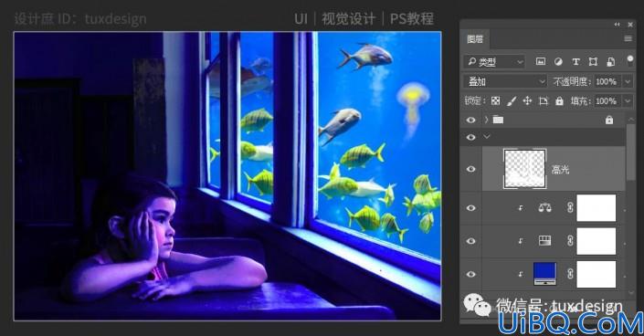Toggle the layer filter on/off switch
This screenshot has height=336, width=644.
click(630, 61)
